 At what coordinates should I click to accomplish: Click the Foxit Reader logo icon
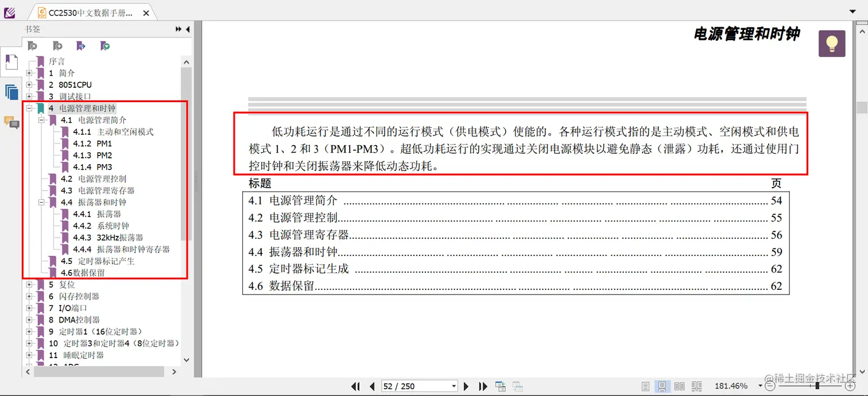(x=10, y=12)
